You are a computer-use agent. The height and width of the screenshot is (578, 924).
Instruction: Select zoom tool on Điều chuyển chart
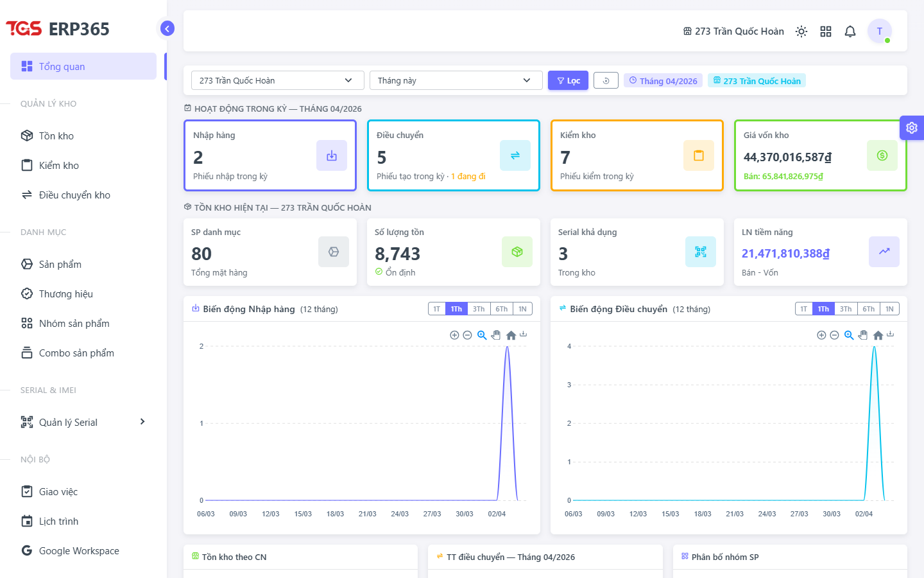click(x=849, y=335)
